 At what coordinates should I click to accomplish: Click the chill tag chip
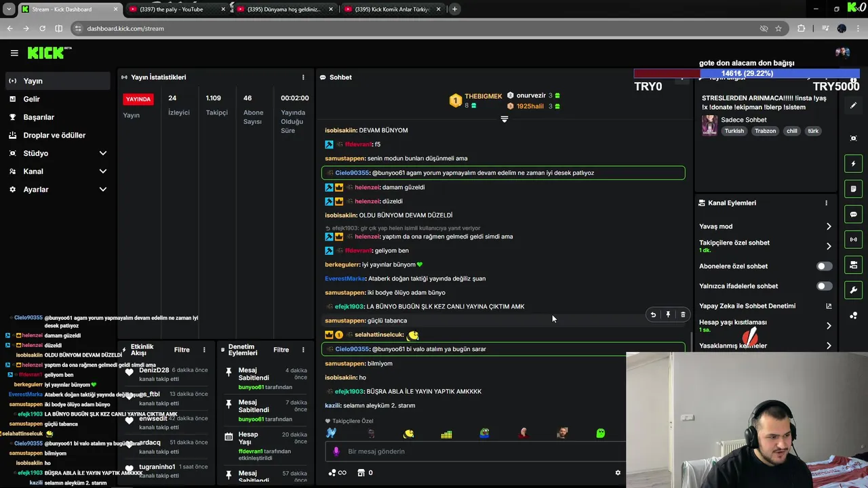point(792,131)
